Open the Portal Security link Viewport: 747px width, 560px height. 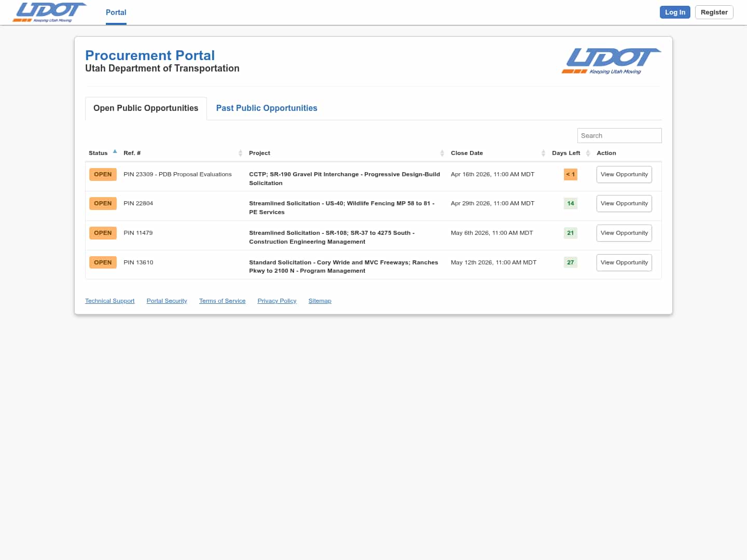pos(167,301)
